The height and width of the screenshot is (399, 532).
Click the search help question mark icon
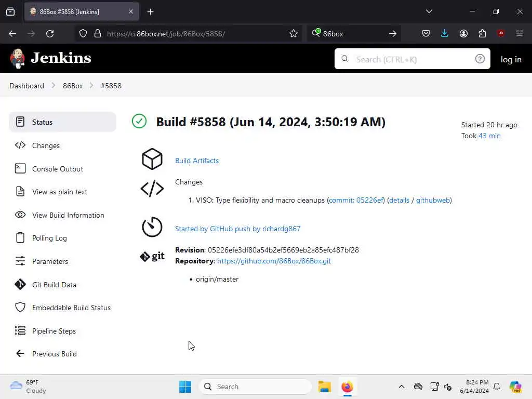coord(480,59)
